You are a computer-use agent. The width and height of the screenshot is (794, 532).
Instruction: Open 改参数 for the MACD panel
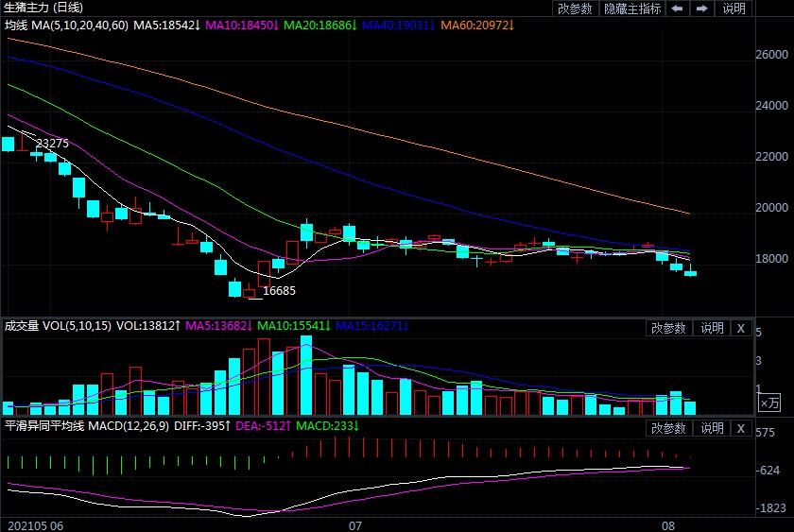(x=668, y=428)
